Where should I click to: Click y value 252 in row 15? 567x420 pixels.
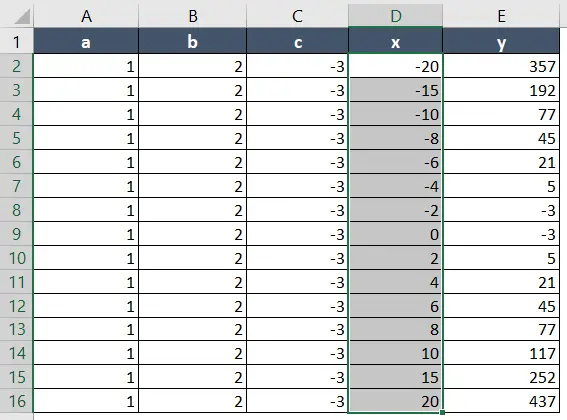click(x=501, y=377)
